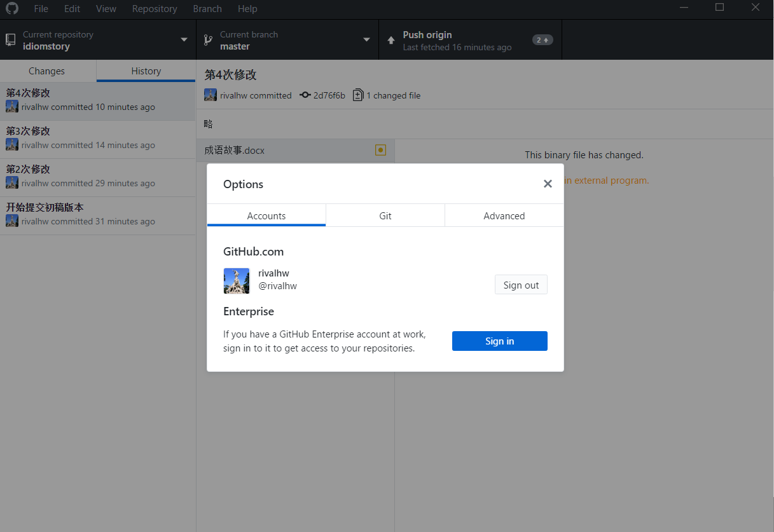The image size is (774, 532).
Task: Click the commit SHA icon beside 2d76f6b
Action: [x=305, y=95]
